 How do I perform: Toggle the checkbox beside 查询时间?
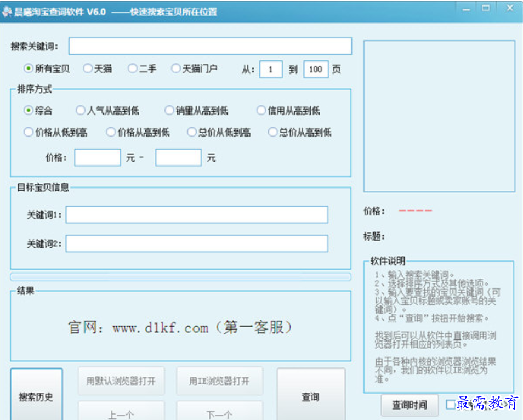[x=450, y=404]
